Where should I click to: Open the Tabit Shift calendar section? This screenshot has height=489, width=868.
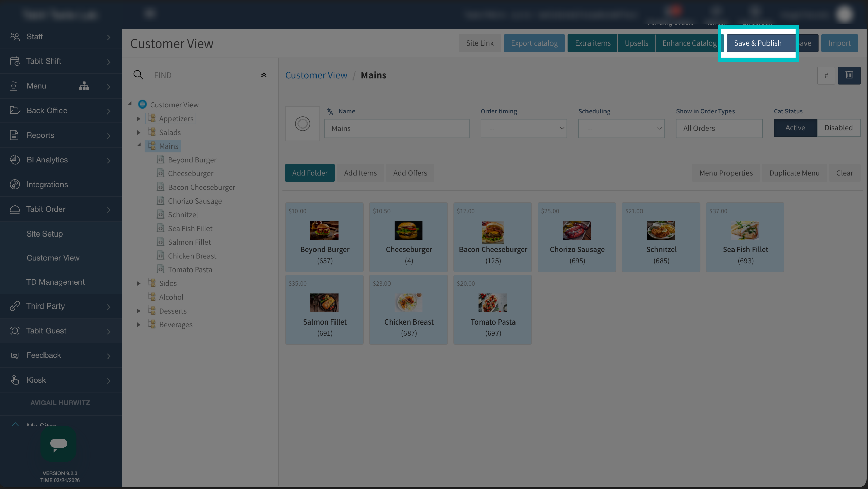61,61
